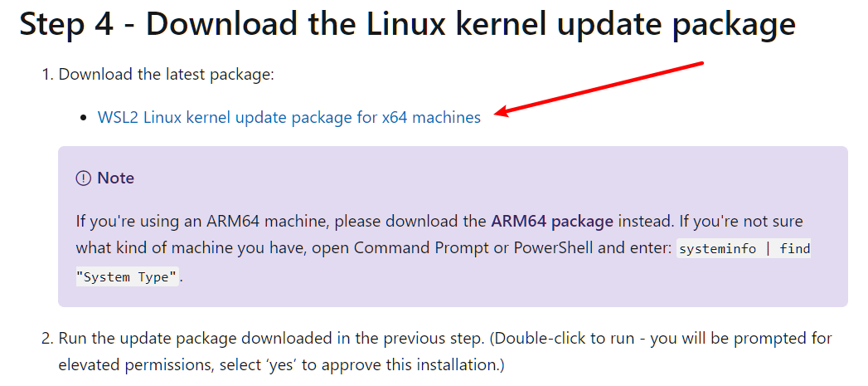
Task: Click the words "x64 machines" in the link
Action: click(431, 117)
